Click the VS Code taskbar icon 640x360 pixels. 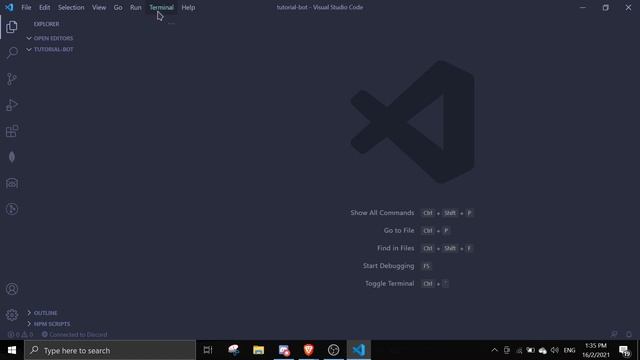(359, 350)
